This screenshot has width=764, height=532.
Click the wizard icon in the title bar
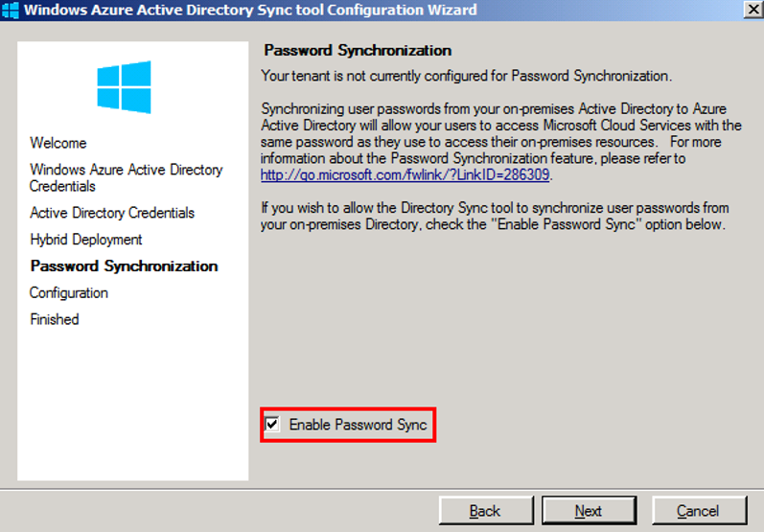pos(11,10)
